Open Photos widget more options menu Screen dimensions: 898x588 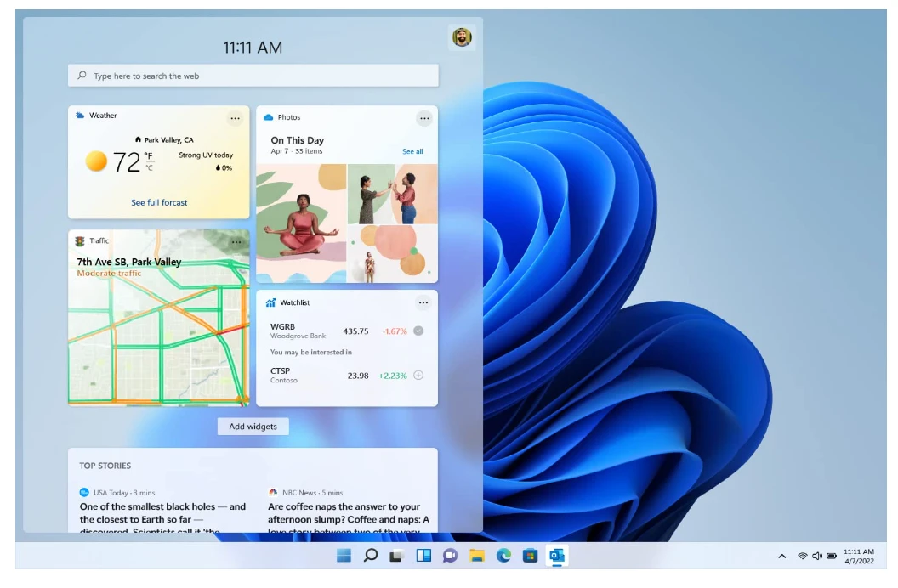(423, 118)
